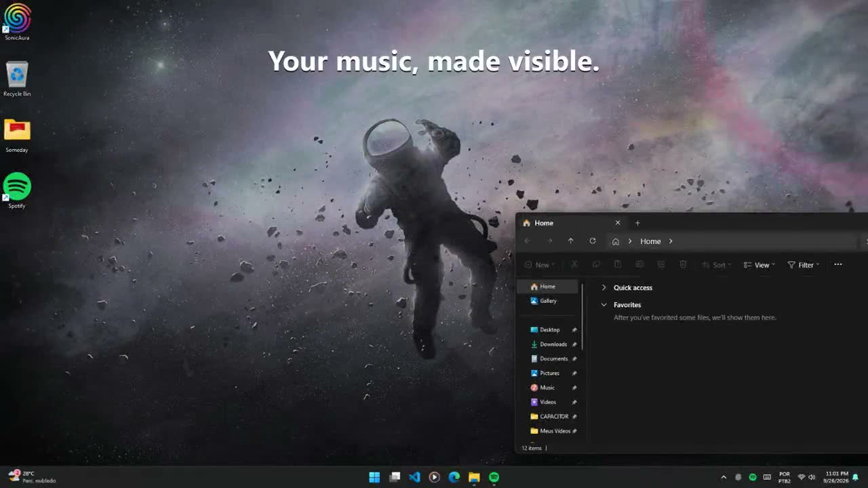Click the Home breadcrumb in the address bar
Image resolution: width=868 pixels, height=488 pixels.
pos(650,241)
